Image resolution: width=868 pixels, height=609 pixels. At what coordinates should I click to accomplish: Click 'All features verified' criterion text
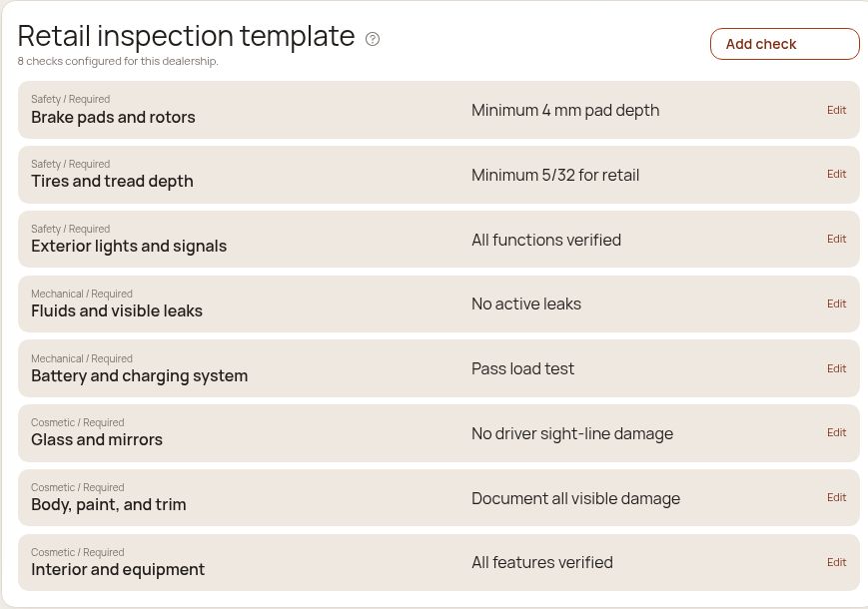click(542, 562)
